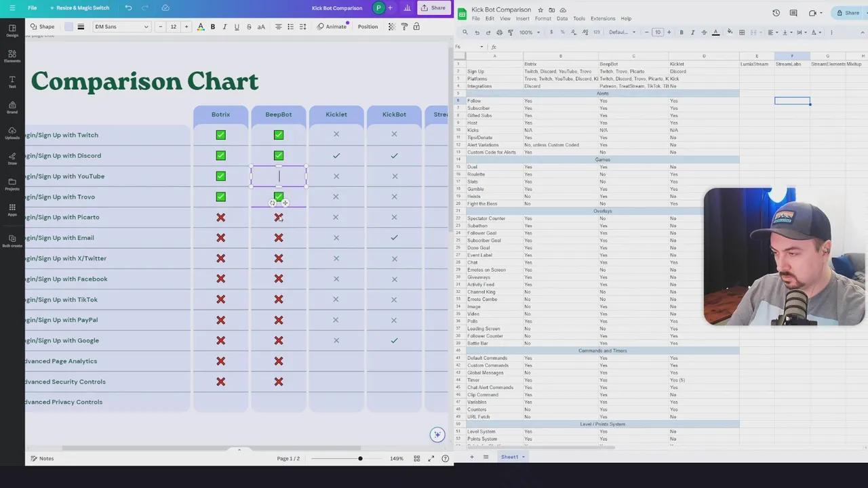Toggle italic in Canva toolbar

(224, 26)
